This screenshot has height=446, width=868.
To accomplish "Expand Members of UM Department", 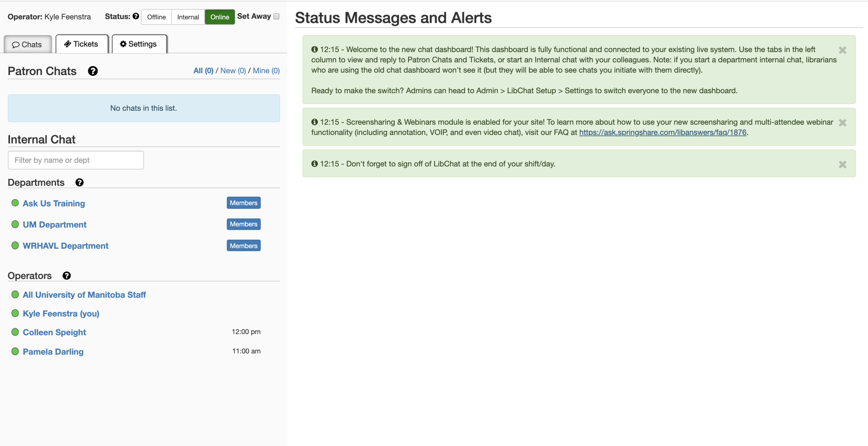I will tap(243, 224).
